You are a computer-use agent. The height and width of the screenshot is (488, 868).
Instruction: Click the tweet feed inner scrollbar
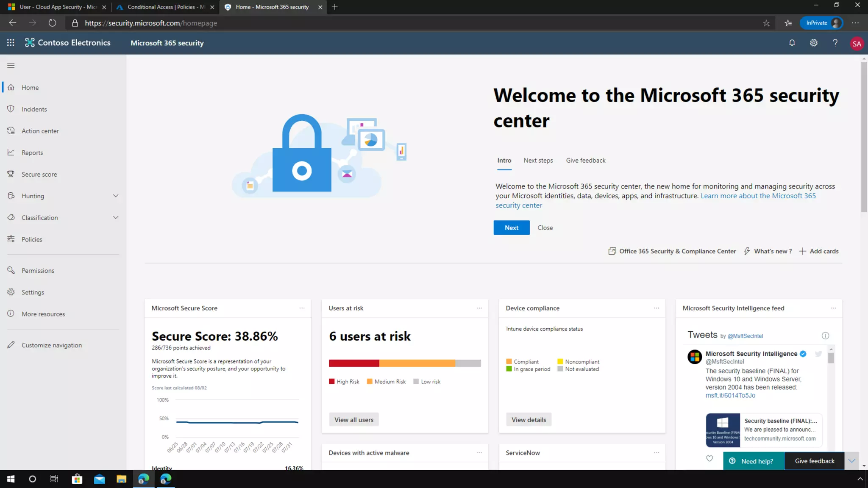pos(831,358)
